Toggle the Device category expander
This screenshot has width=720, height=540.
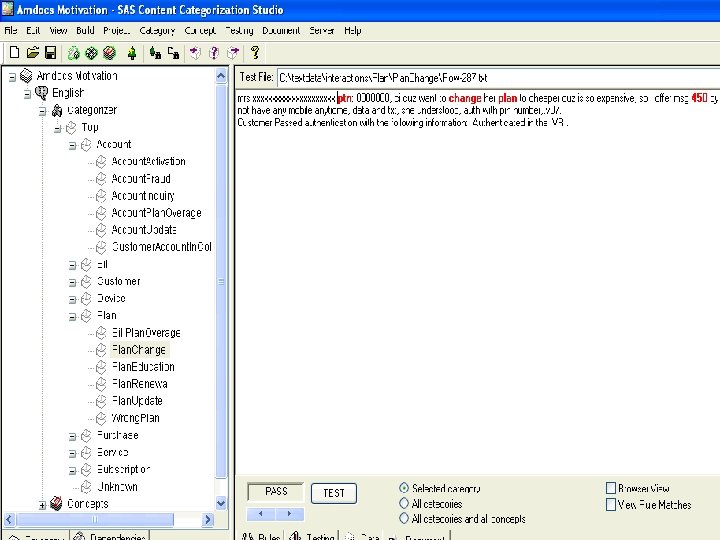(x=73, y=300)
